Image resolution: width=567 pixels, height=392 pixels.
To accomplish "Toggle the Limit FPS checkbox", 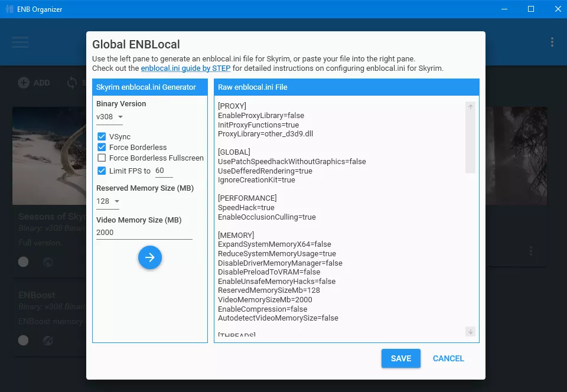I will 102,171.
